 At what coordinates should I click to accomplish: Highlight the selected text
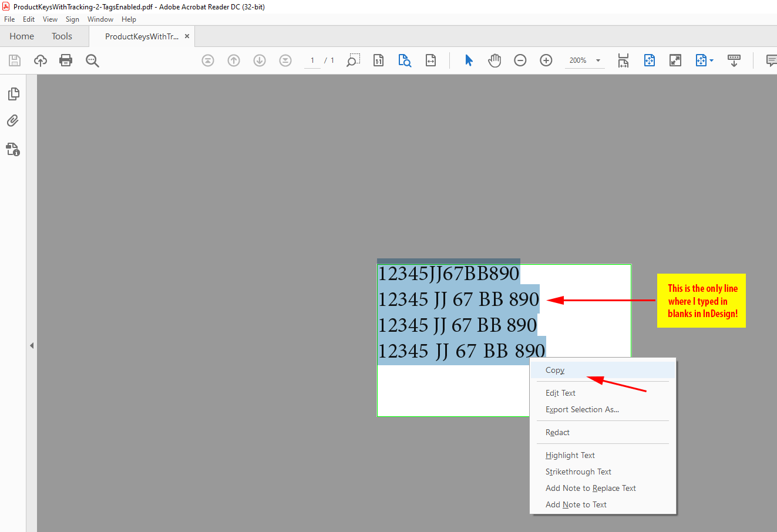coord(570,455)
